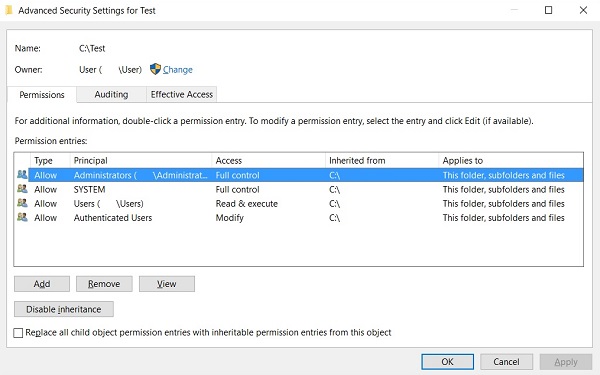Click the C:\Test name value
Screen dimensions: 600x375
[92, 48]
